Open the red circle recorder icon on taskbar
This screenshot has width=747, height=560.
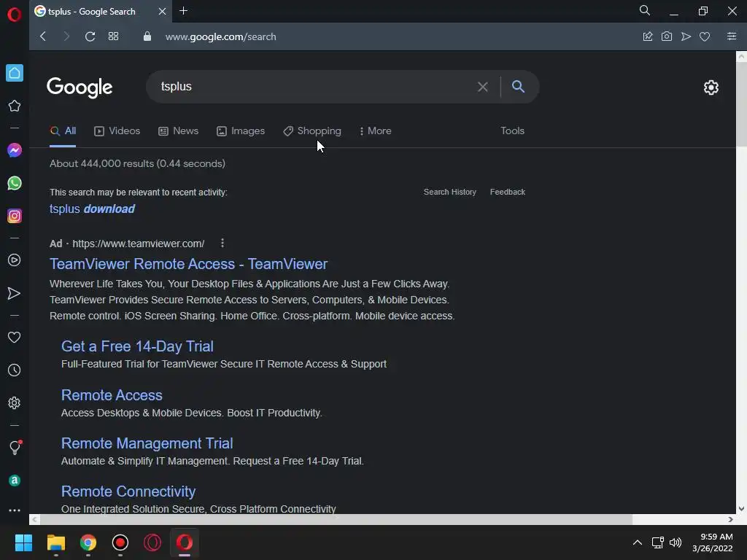[x=120, y=542]
